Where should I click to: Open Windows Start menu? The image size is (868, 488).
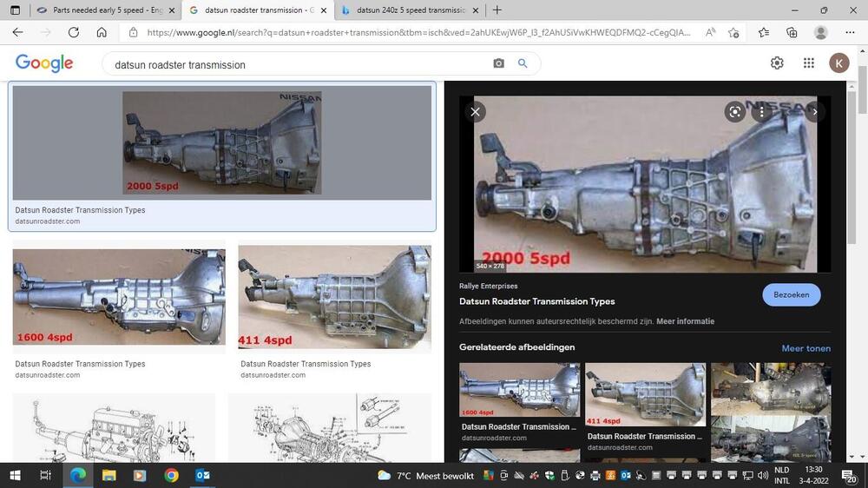(16, 475)
